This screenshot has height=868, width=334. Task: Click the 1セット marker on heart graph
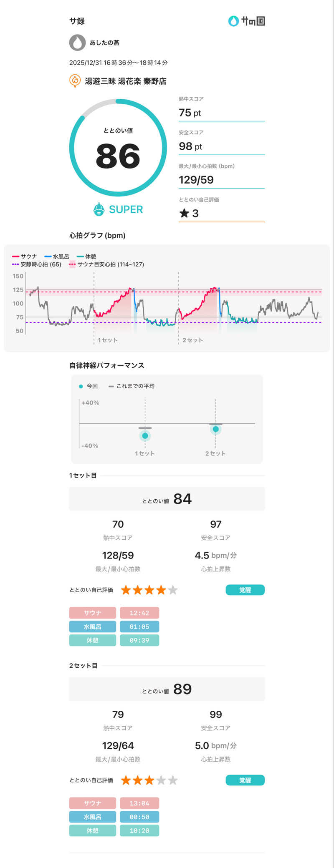tap(107, 340)
